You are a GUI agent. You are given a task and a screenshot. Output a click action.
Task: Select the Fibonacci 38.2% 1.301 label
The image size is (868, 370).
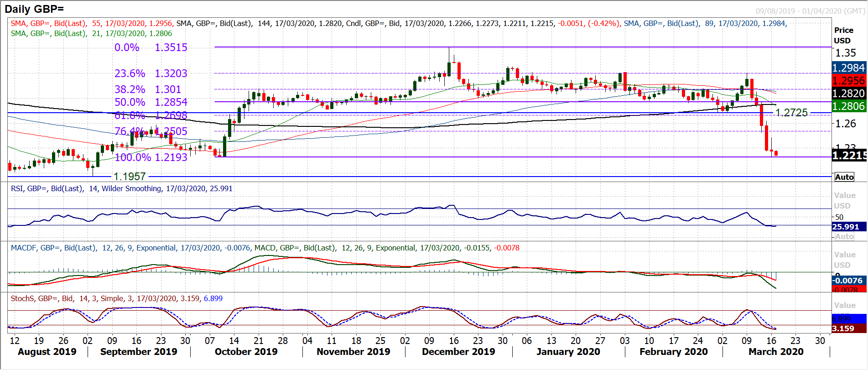pyautogui.click(x=148, y=89)
